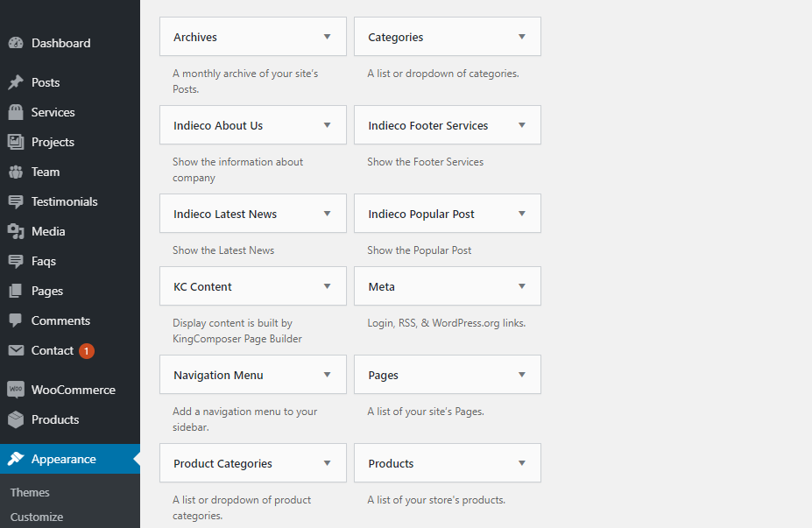Expand the Archives widget arrow

[x=328, y=37]
